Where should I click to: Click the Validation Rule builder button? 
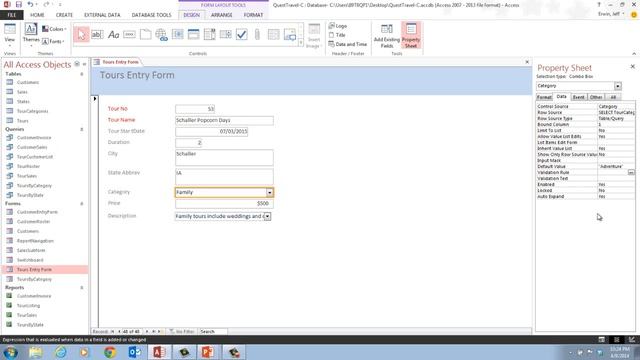click(x=631, y=173)
